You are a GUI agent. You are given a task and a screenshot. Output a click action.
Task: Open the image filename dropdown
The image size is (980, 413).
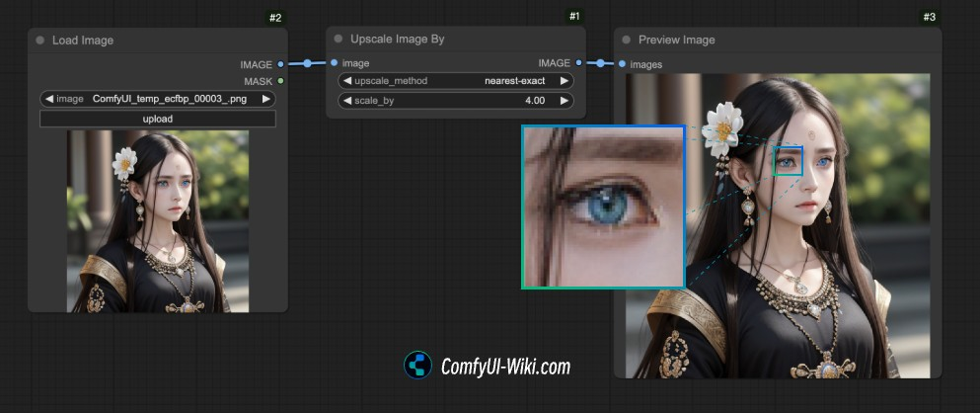point(158,99)
